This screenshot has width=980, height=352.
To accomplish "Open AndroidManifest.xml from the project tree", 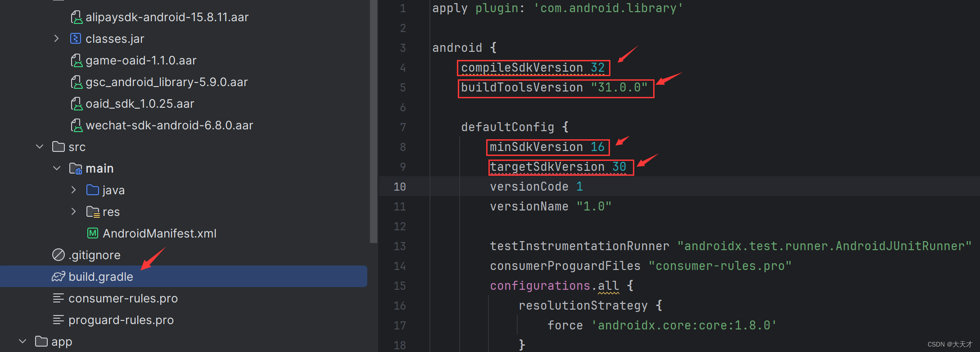I will (159, 233).
